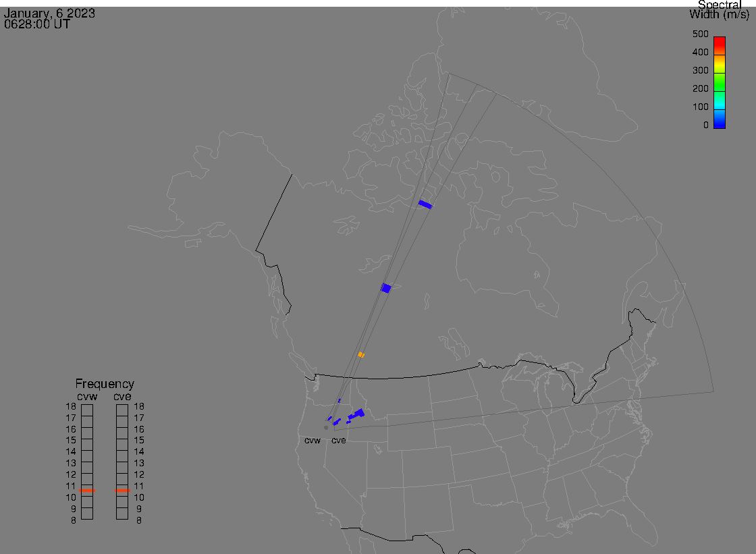Click the "400" color bar label

click(x=700, y=52)
